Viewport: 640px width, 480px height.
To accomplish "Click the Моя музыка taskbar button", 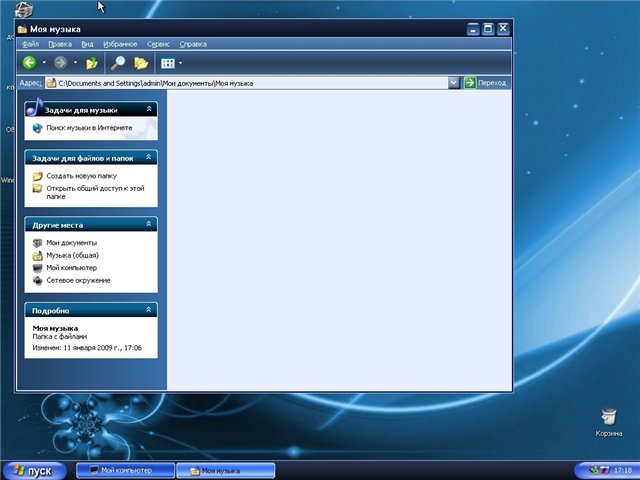I will click(x=226, y=471).
